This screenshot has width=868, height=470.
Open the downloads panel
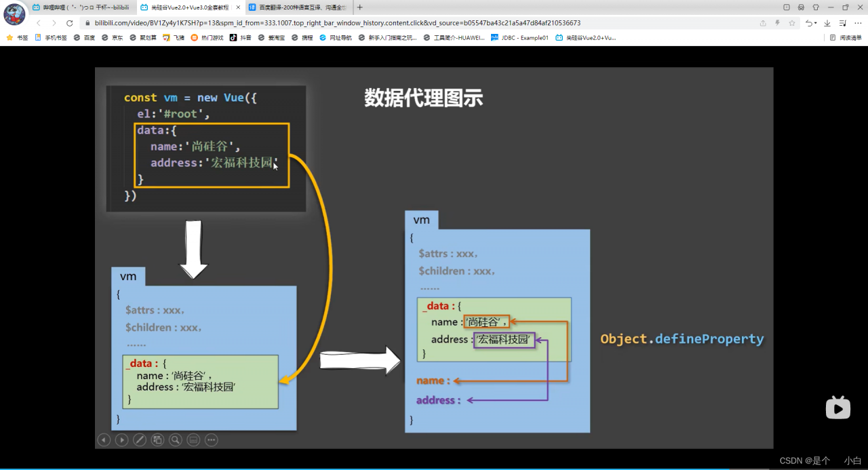(x=827, y=22)
